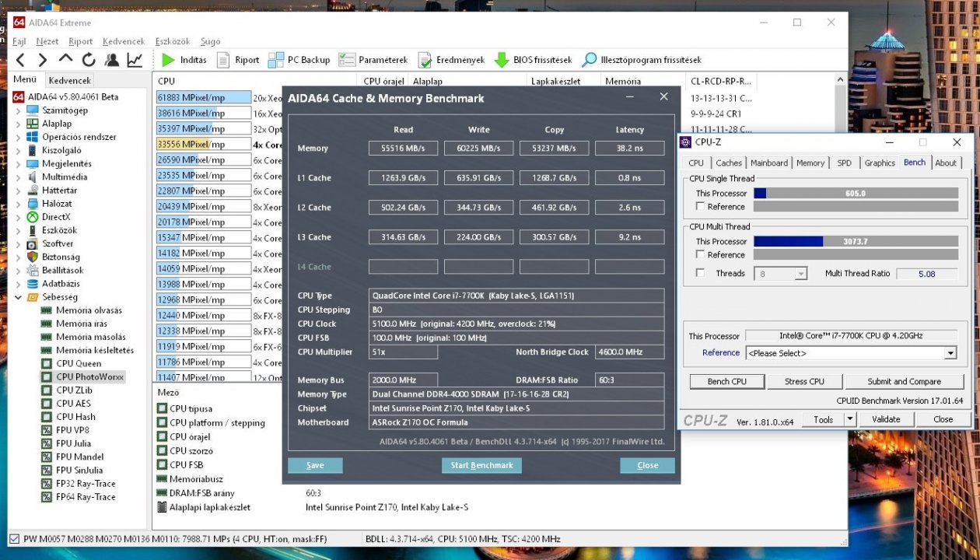Viewport: 980px width, 560px height.
Task: Click the Bench CPU button
Action: [726, 381]
